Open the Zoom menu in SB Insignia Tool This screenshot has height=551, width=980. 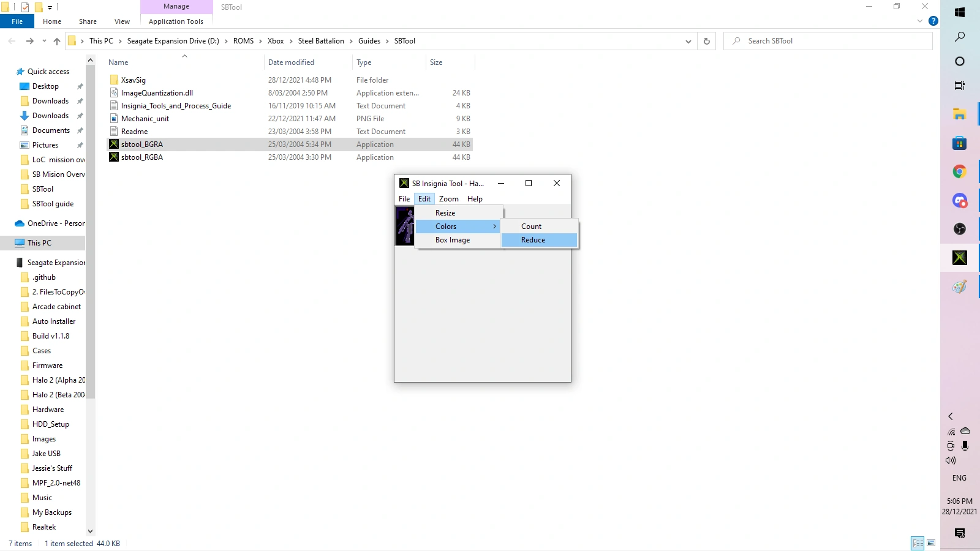[x=449, y=199]
